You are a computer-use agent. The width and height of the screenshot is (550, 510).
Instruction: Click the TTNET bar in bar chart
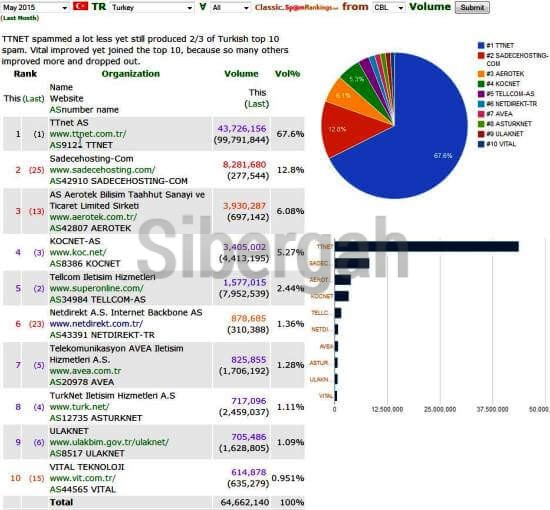pos(427,247)
